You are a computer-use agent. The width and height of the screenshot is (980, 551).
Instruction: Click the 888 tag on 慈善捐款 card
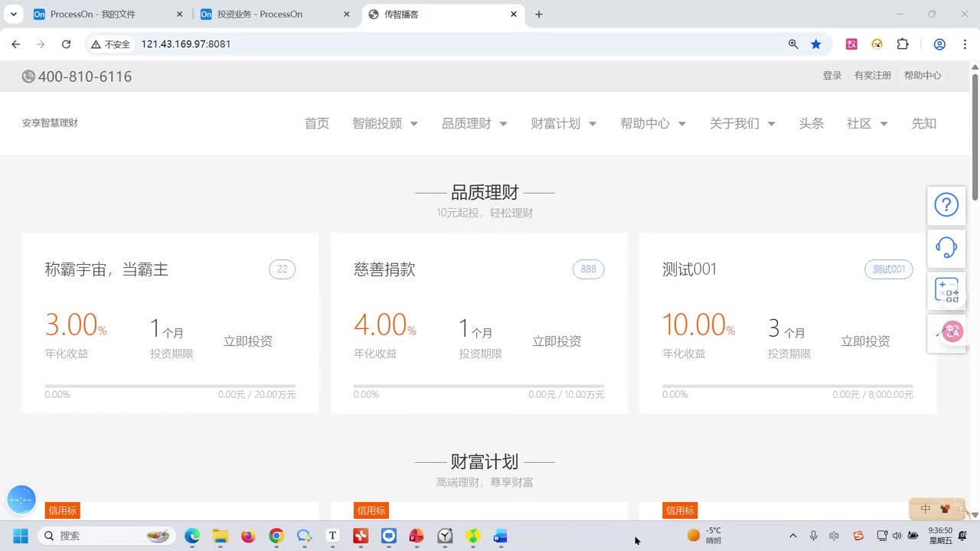[x=588, y=269]
